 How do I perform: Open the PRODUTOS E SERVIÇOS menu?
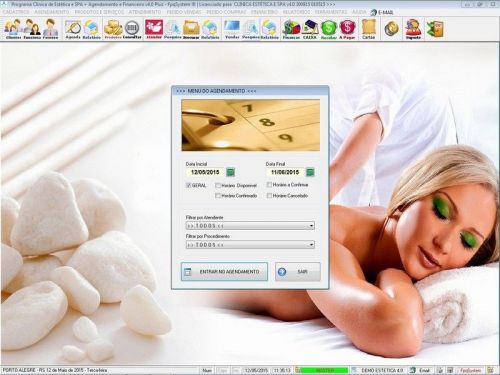pyautogui.click(x=99, y=12)
